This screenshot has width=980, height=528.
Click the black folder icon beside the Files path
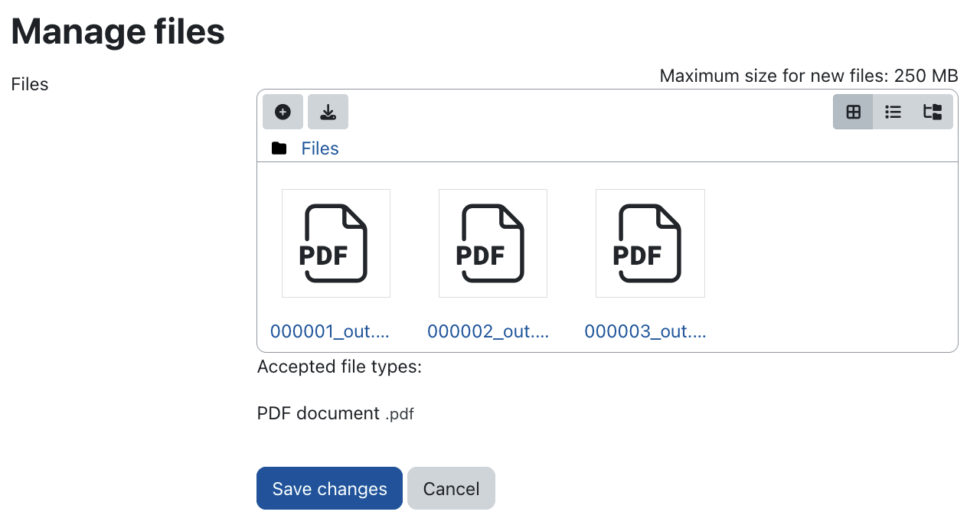(279, 148)
